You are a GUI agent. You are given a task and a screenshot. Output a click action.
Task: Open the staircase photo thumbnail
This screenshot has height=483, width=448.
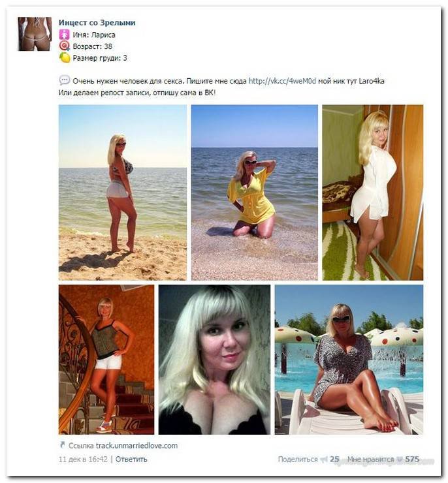[x=106, y=360]
